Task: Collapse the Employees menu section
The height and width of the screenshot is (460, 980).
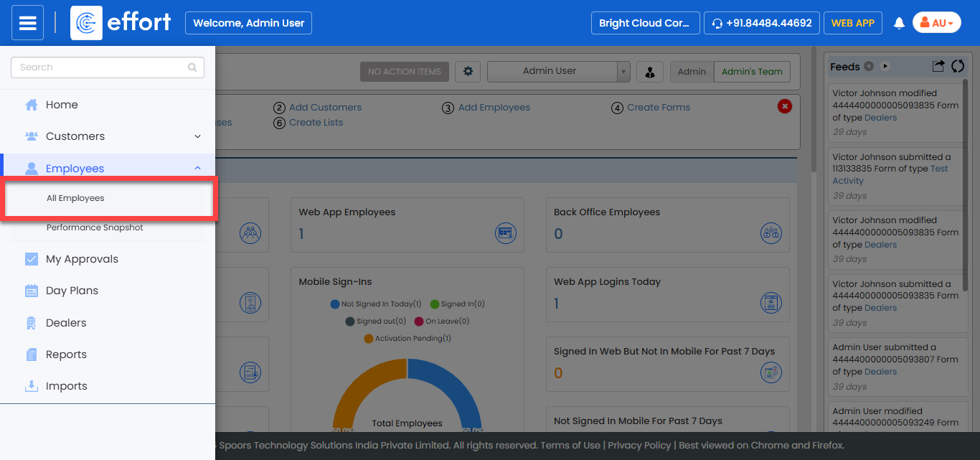Action: (197, 169)
